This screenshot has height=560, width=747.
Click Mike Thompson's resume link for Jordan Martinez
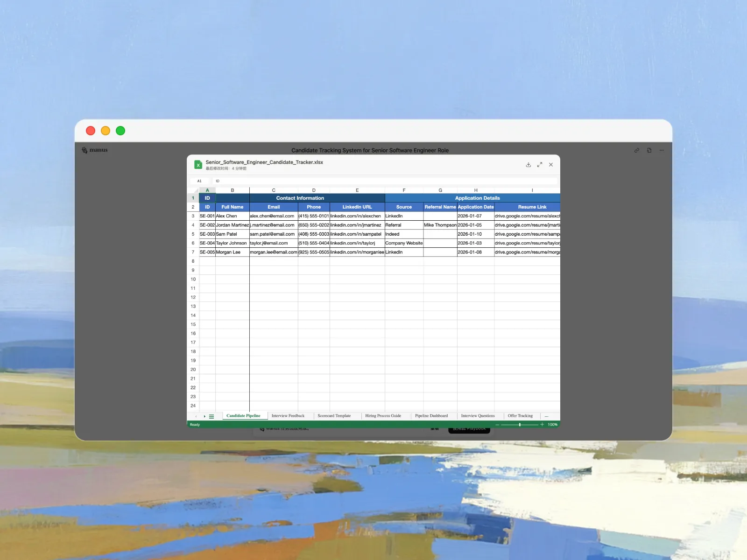pyautogui.click(x=527, y=225)
